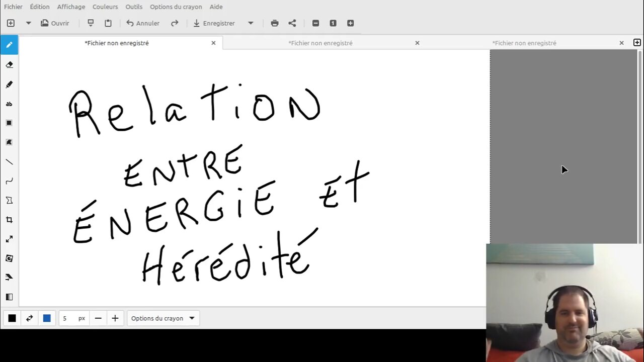Image resolution: width=644 pixels, height=362 pixels.
Task: Open the Affichage menu
Action: [x=71, y=7]
